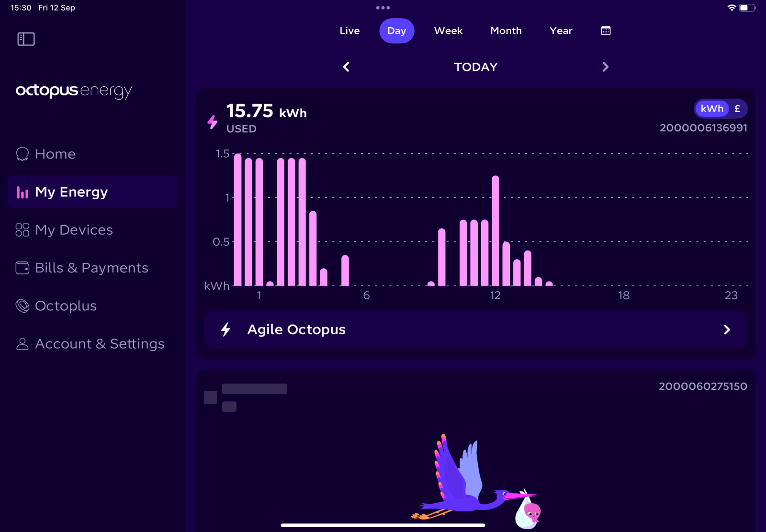This screenshot has height=532, width=766.
Task: Open Home in the sidebar
Action: [x=93, y=154]
